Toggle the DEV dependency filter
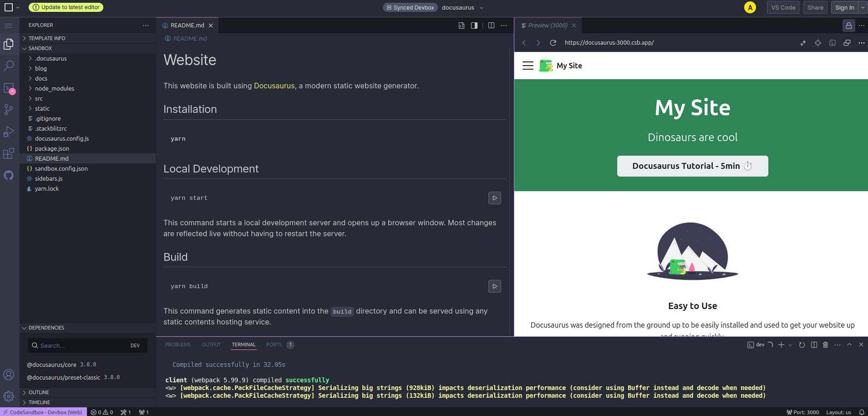 pyautogui.click(x=135, y=345)
